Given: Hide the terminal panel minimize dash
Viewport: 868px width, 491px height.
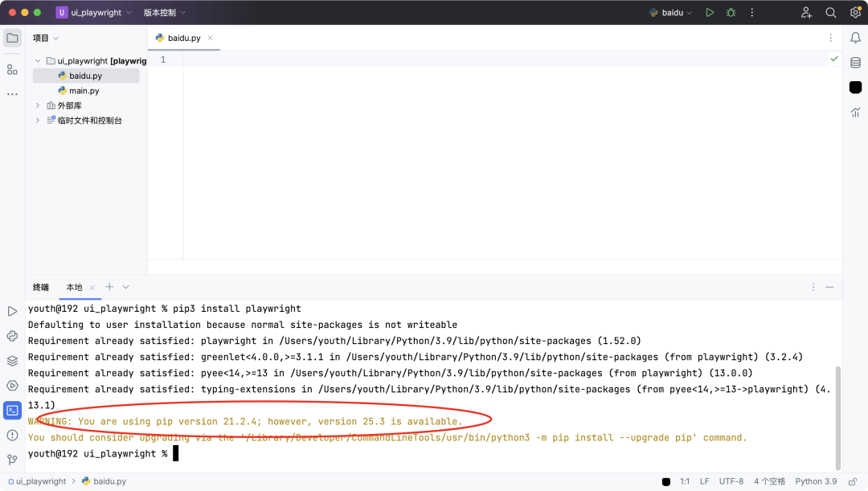Looking at the screenshot, I should (x=829, y=287).
